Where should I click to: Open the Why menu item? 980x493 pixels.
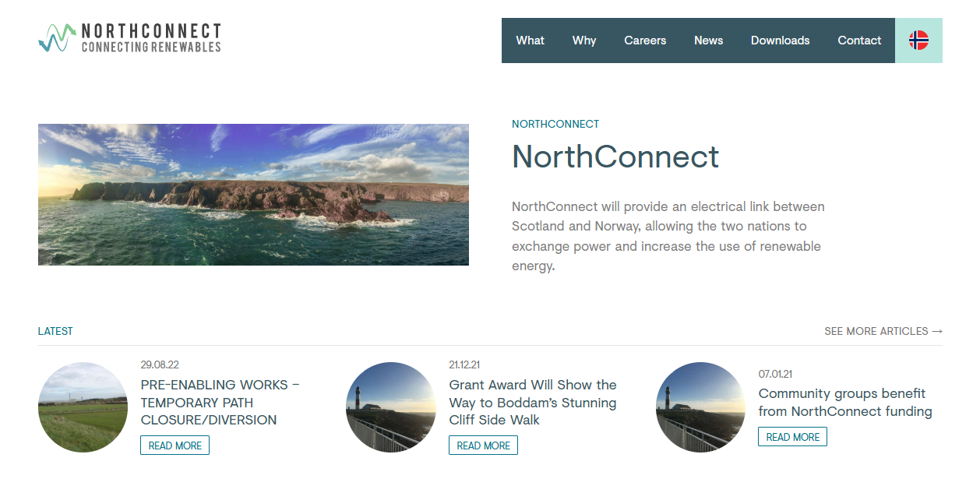583,40
